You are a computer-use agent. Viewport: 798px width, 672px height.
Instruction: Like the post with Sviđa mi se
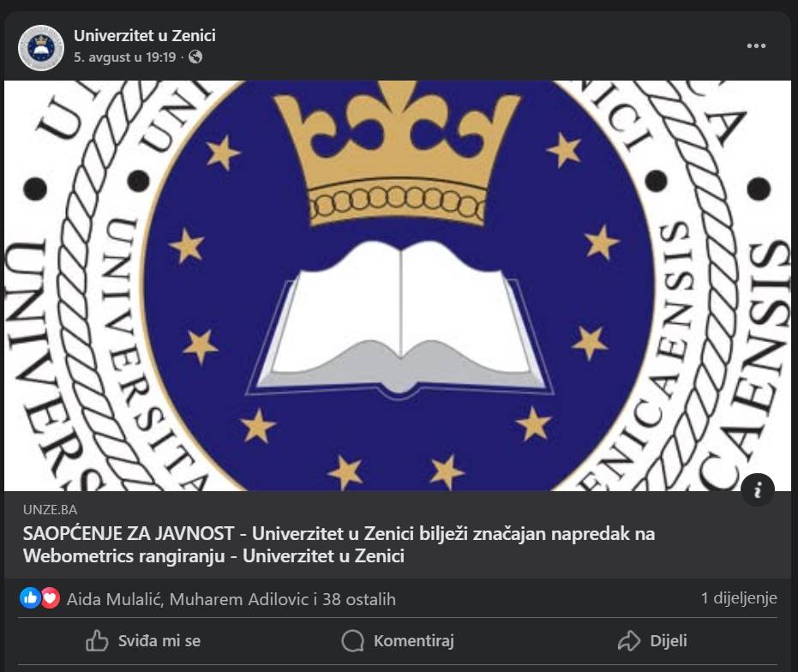click(x=143, y=640)
